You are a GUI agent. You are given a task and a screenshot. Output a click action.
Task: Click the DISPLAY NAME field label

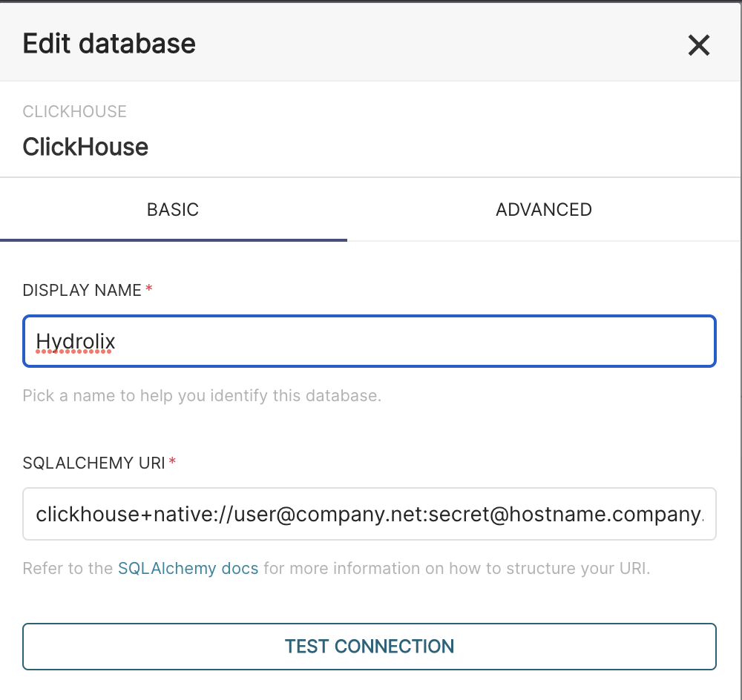(x=82, y=291)
